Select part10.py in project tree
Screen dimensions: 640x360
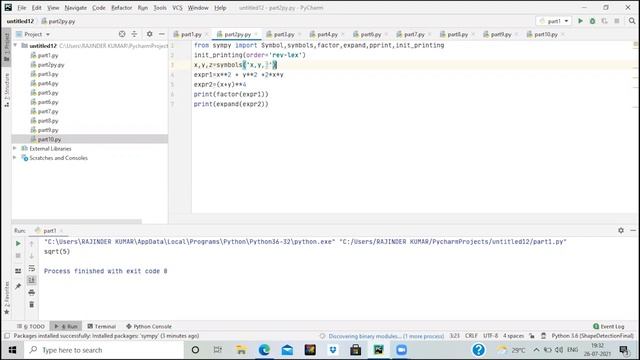[49, 139]
